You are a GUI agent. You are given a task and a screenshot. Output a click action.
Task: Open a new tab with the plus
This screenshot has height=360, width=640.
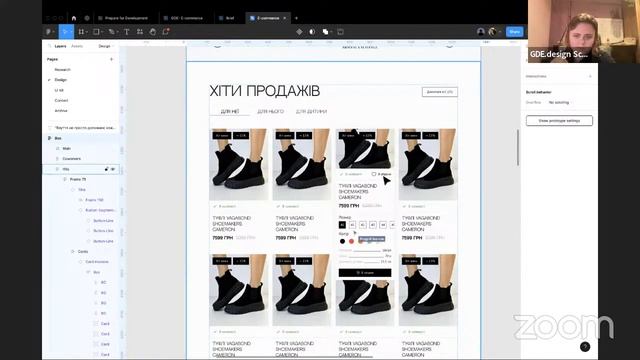(x=296, y=18)
